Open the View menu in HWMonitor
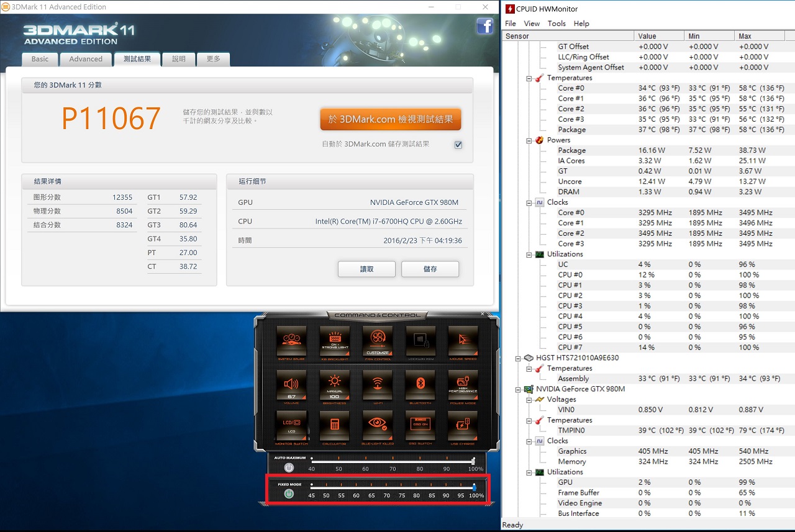Viewport: 795px width, 532px height. (x=532, y=24)
